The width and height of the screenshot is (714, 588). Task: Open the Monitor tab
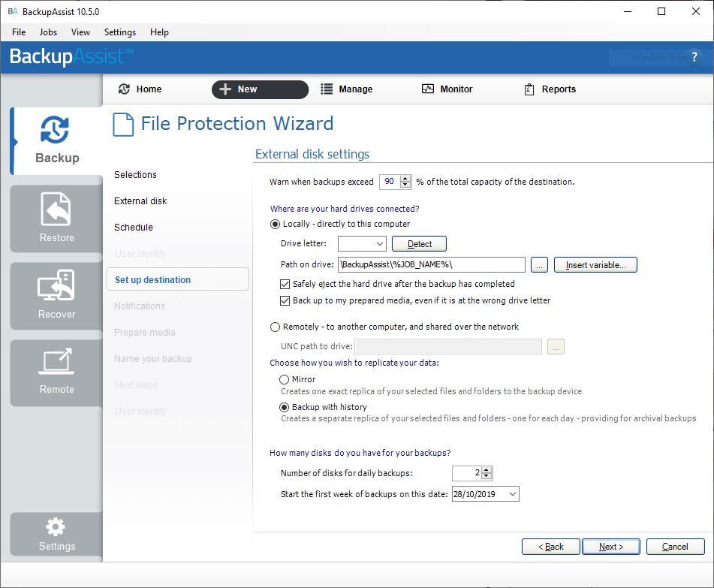point(447,89)
